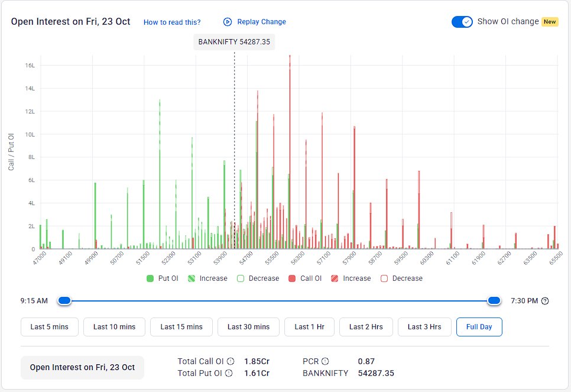Screen dimensions: 571x392
Task: Open the How to read this? link
Action: pos(172,22)
